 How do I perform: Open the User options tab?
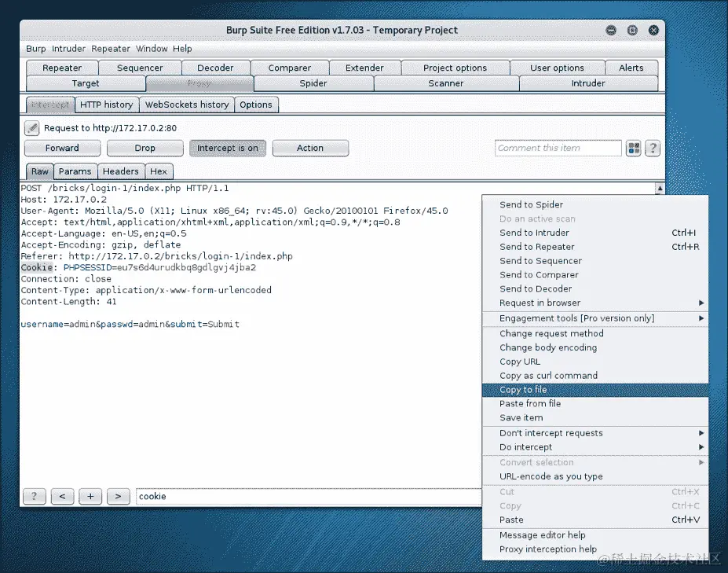[x=557, y=68]
